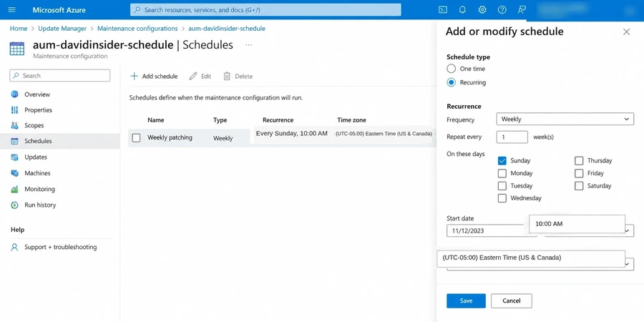Open Support + troubleshooting sidebar item
644x322 pixels.
click(x=60, y=248)
